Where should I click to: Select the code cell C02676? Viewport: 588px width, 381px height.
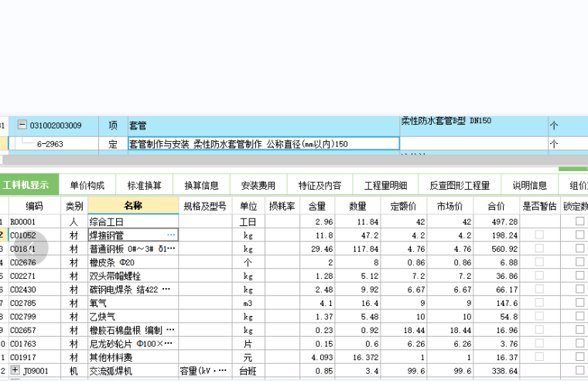(x=35, y=263)
